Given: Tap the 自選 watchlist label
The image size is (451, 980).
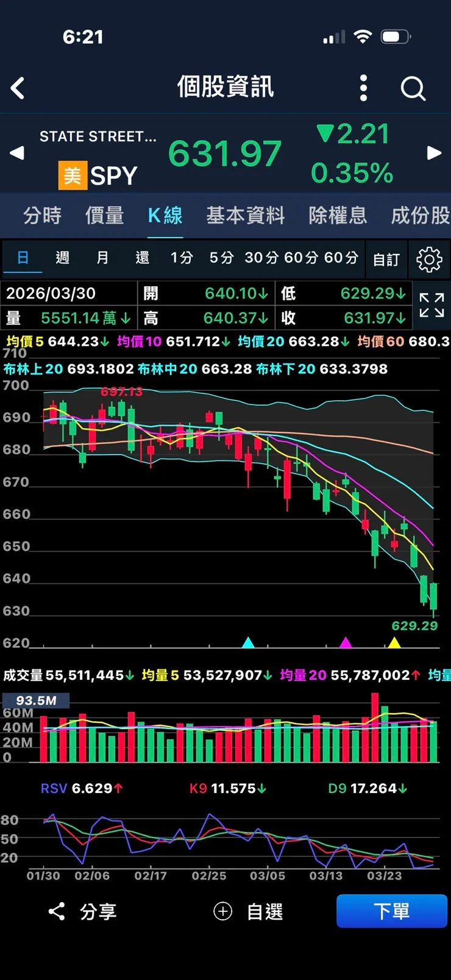Looking at the screenshot, I should [x=265, y=912].
